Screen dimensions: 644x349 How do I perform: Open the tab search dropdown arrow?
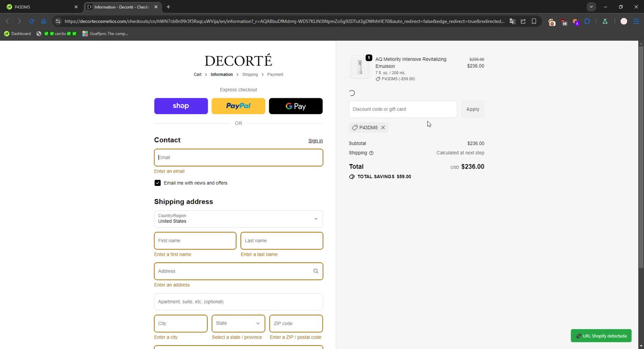point(591,7)
